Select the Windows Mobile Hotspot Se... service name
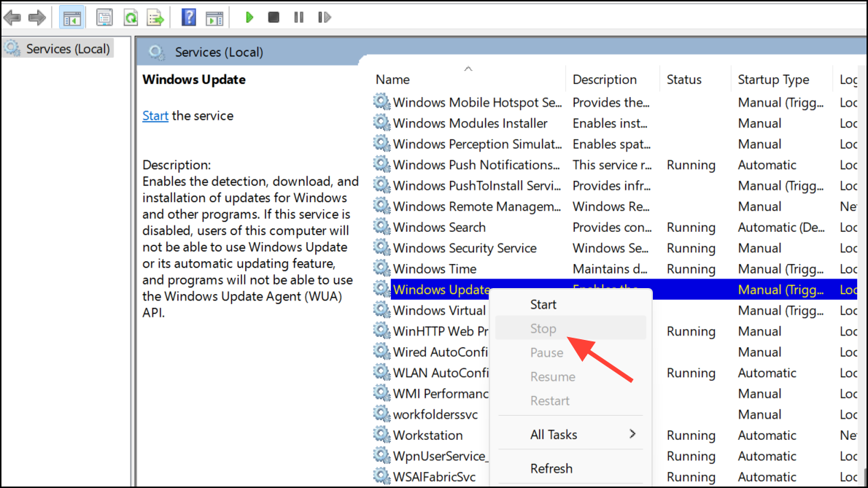The width and height of the screenshot is (868, 488). pyautogui.click(x=477, y=102)
